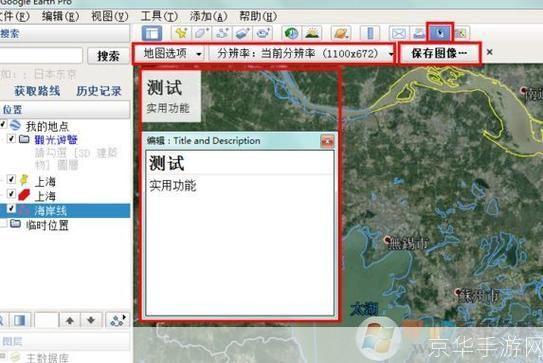Open the 编辑 menu
Screen dimensions: 543x363
click(x=60, y=16)
